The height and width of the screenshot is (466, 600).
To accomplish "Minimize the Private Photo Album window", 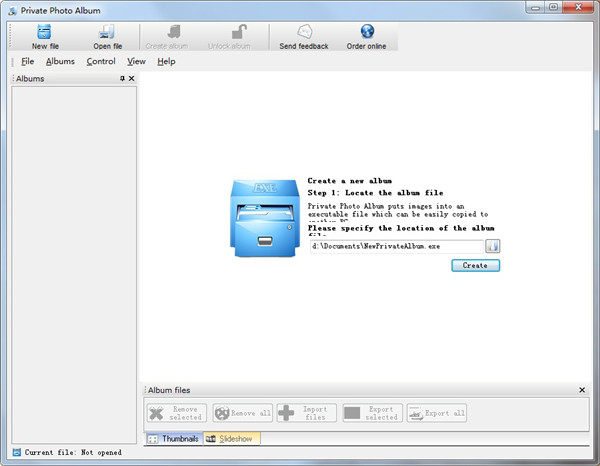I will coord(535,8).
